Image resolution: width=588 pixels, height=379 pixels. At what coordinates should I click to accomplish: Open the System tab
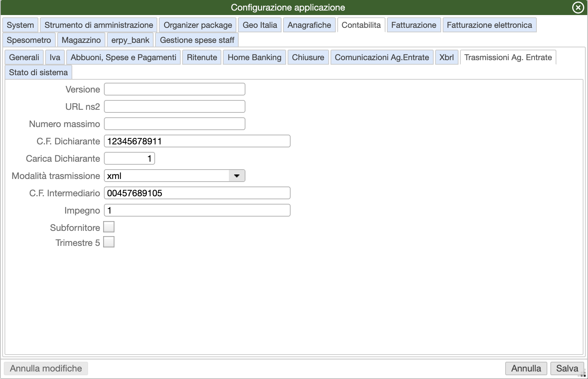pyautogui.click(x=20, y=25)
